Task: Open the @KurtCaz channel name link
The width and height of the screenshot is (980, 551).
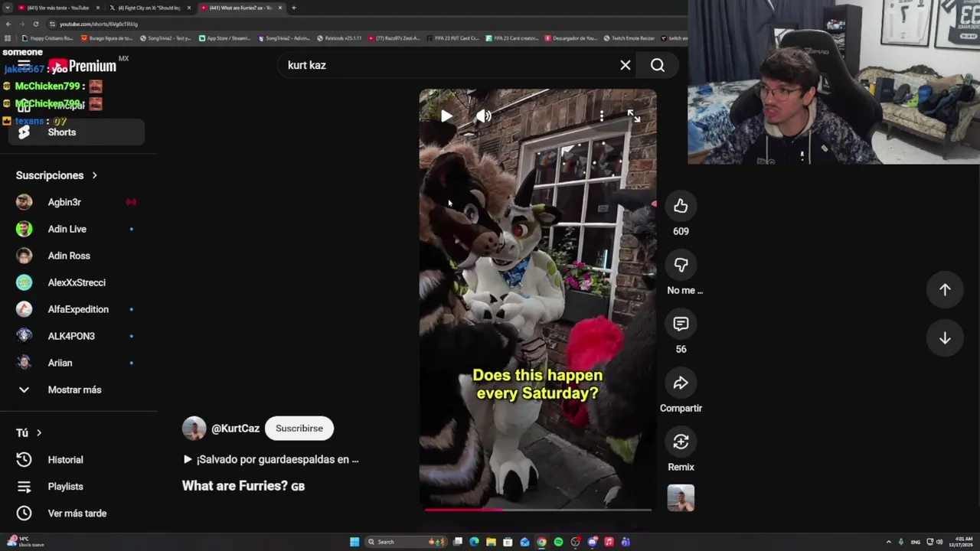Action: [235, 429]
